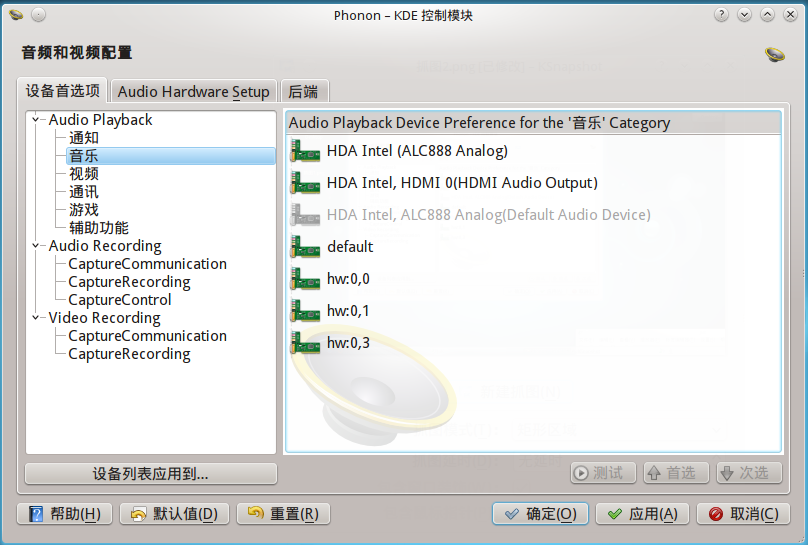Select the hw:0,1 device
Screen dimensions: 808x545
[348, 311]
